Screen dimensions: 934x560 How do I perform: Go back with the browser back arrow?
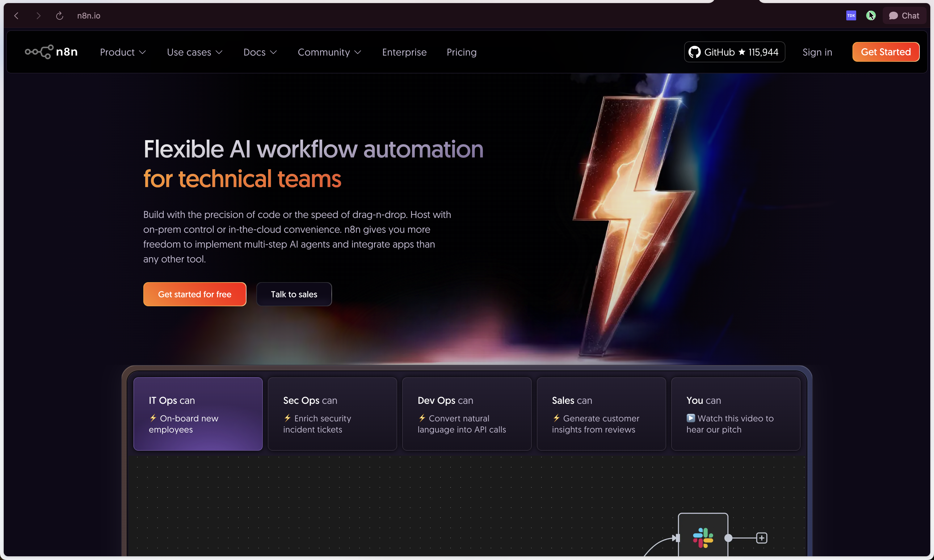(16, 15)
